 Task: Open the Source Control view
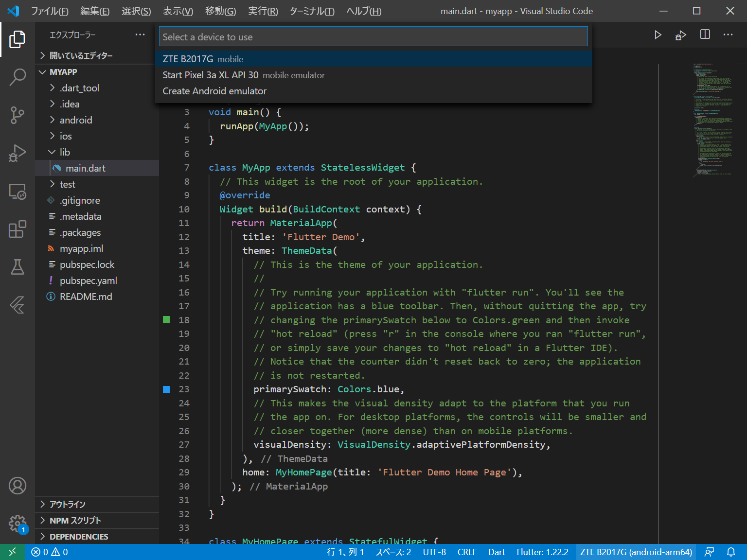(18, 115)
